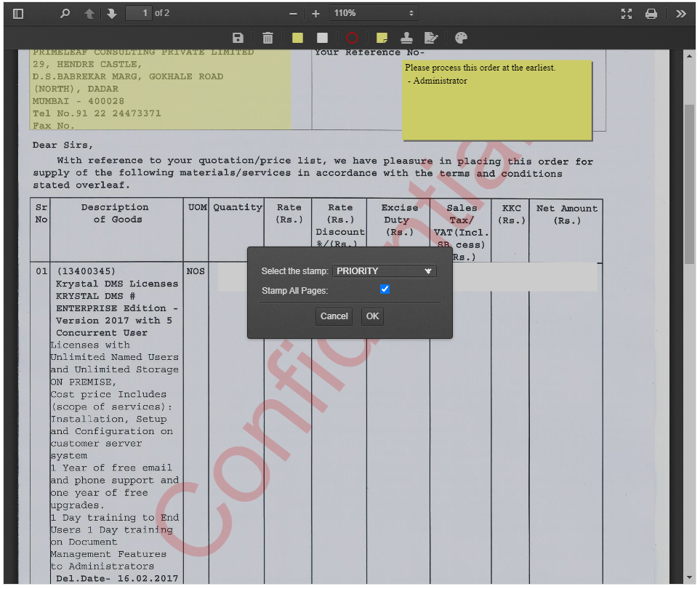Open the tools double-chevron menu

(681, 14)
